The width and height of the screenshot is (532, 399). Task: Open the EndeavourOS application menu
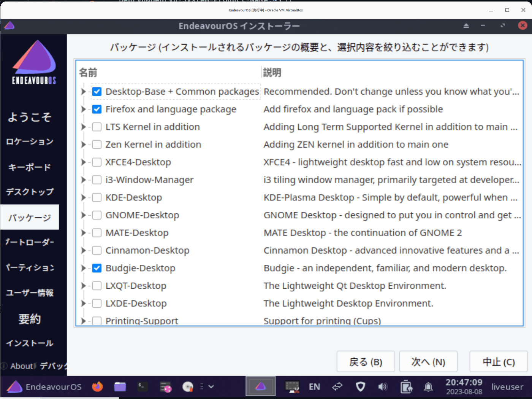click(44, 387)
